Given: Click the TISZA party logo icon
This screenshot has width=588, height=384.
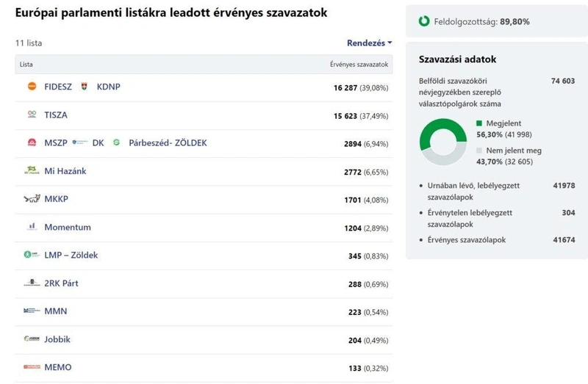Looking at the screenshot, I should (x=32, y=115).
